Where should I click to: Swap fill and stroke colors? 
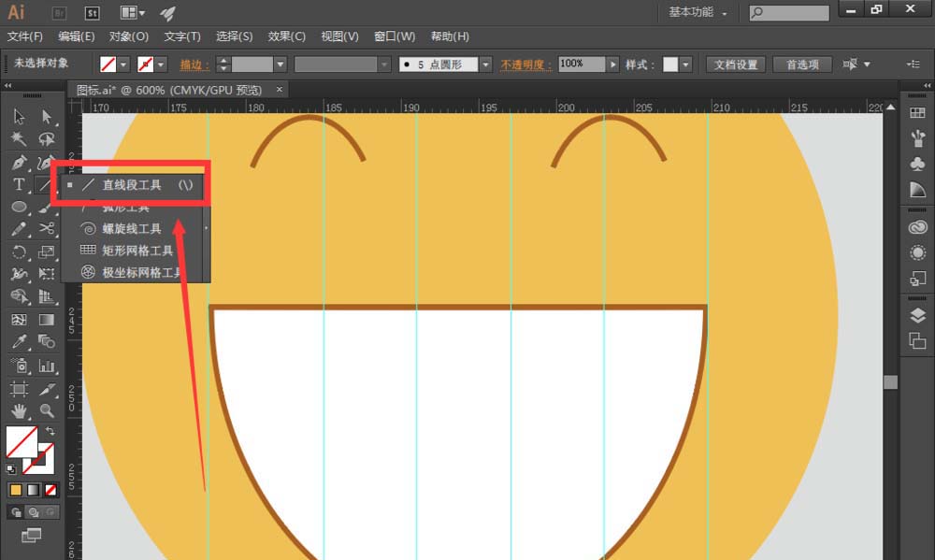[x=50, y=431]
